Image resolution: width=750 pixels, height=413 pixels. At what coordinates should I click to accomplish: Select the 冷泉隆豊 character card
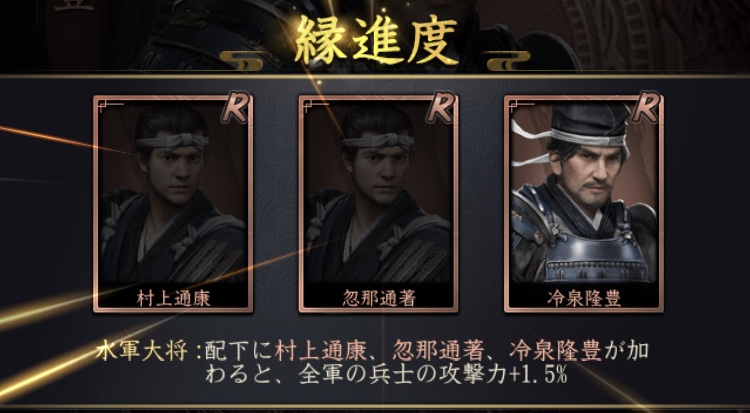[584, 204]
